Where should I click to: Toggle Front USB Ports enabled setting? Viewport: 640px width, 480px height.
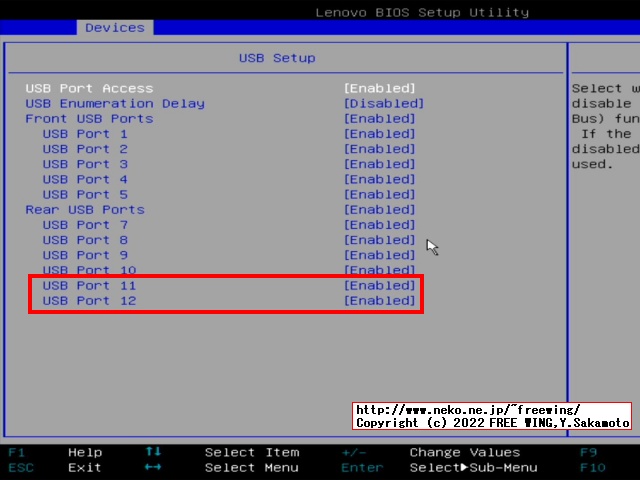point(379,118)
